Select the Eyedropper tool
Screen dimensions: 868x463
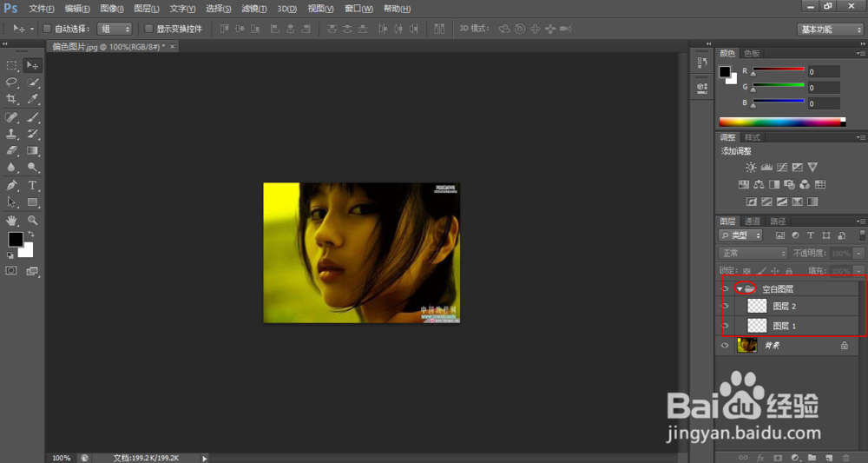pyautogui.click(x=32, y=98)
